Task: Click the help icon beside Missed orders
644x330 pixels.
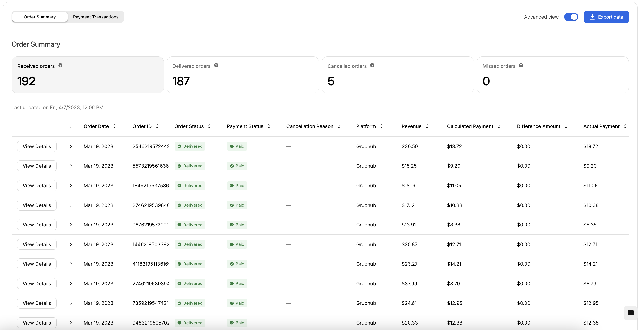Action: 521,65
